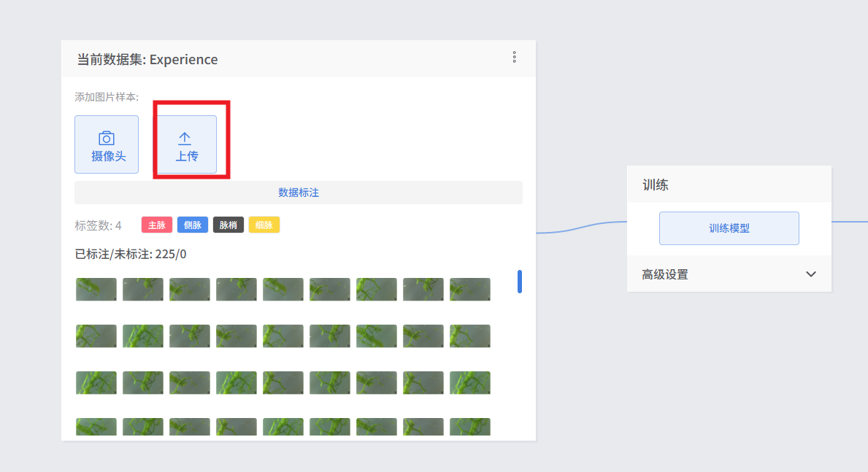Select the red 主脉 label tag

coord(157,225)
